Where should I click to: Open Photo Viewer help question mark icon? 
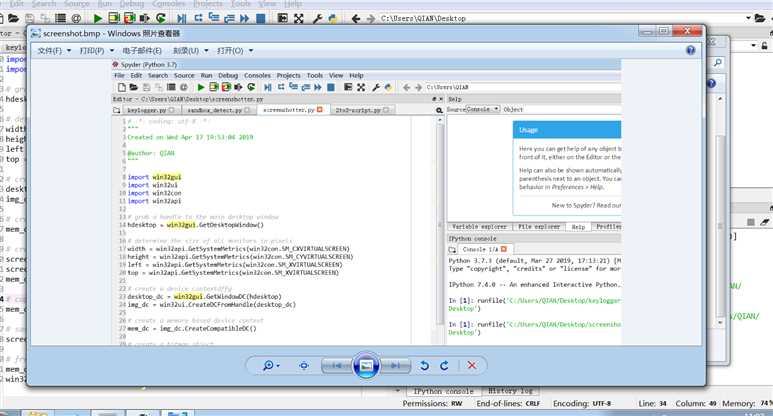click(x=691, y=50)
